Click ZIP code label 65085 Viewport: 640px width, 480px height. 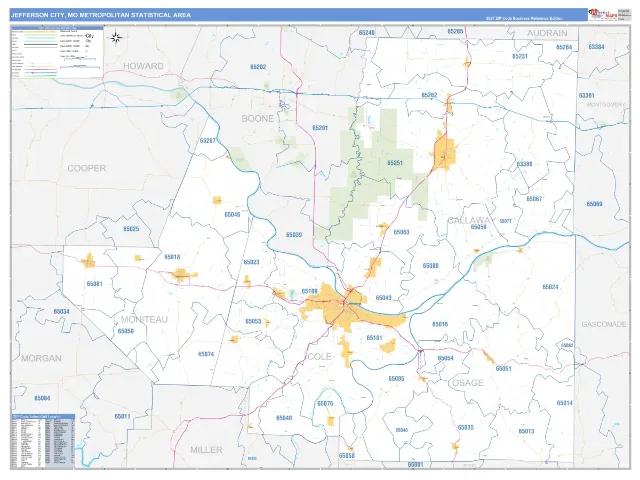point(396,379)
